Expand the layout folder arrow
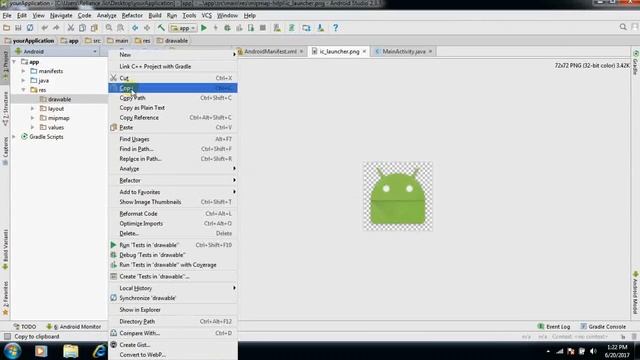This screenshot has width=640, height=360. 33,109
